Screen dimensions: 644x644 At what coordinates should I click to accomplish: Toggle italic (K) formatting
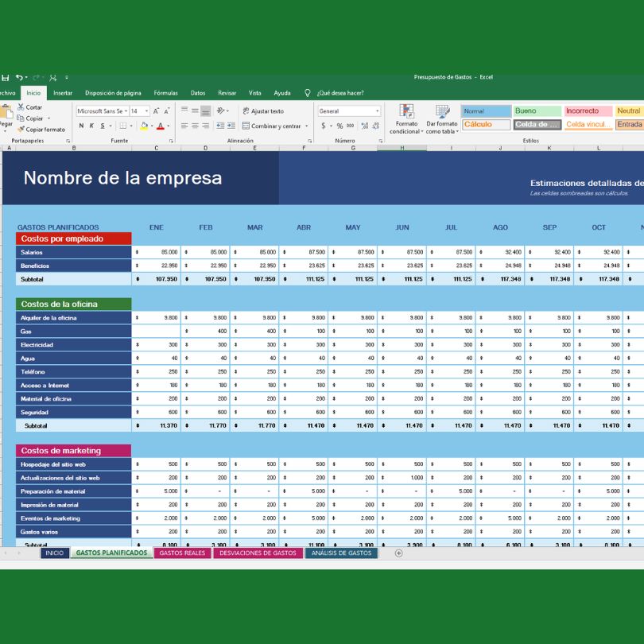click(91, 126)
